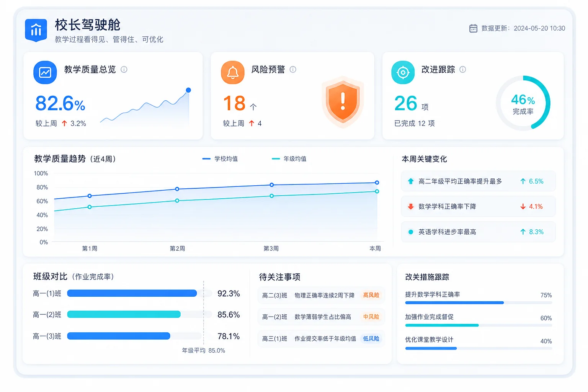Image resolution: width=588 pixels, height=392 pixels.
Task: Click 提升数学学科正确率 progress bar
Action: point(479,302)
